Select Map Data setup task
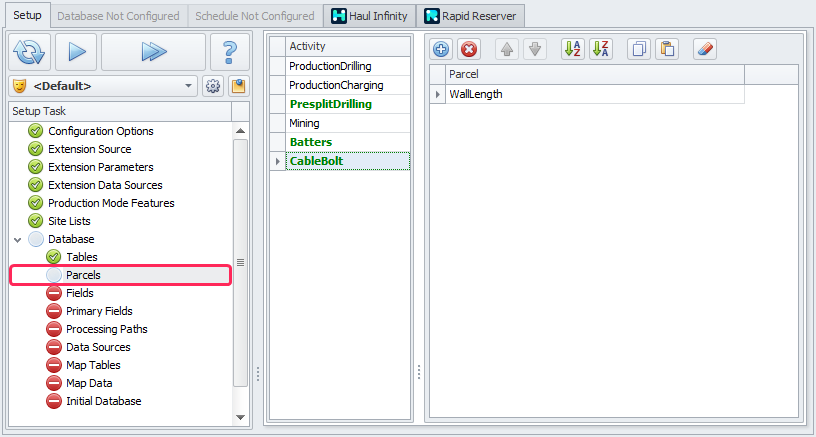The height and width of the screenshot is (437, 816). (89, 383)
